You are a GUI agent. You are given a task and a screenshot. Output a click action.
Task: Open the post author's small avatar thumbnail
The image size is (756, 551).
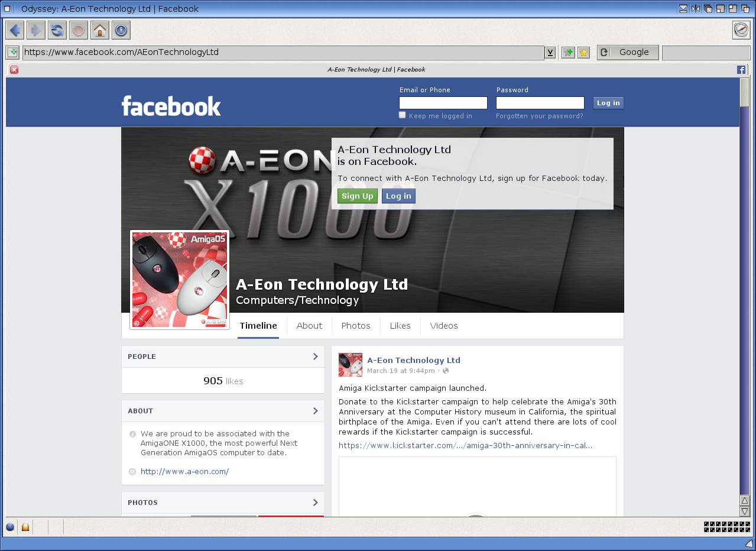351,365
